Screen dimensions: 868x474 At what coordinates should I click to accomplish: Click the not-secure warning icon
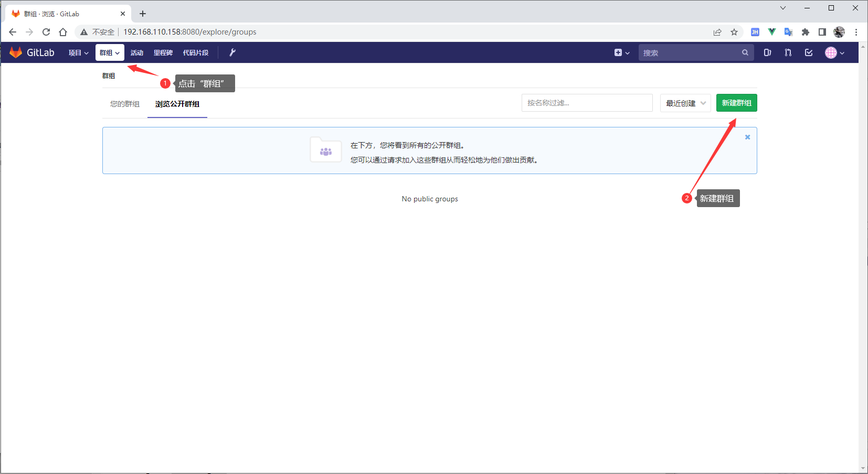click(84, 32)
